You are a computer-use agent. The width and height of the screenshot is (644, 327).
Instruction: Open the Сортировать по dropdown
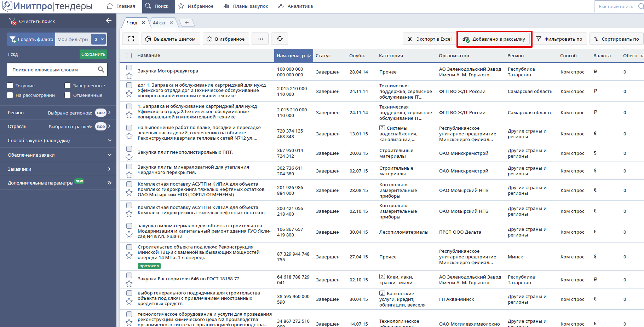617,39
